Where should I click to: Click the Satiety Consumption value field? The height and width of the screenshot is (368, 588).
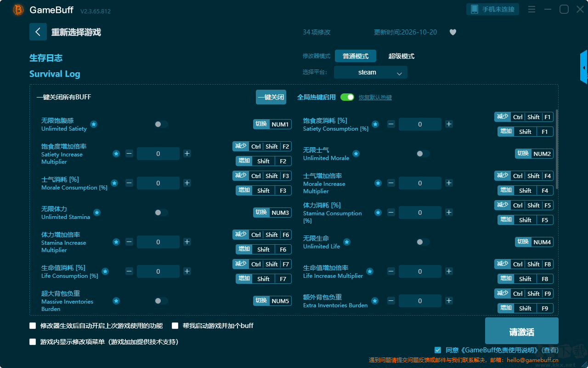click(x=420, y=124)
